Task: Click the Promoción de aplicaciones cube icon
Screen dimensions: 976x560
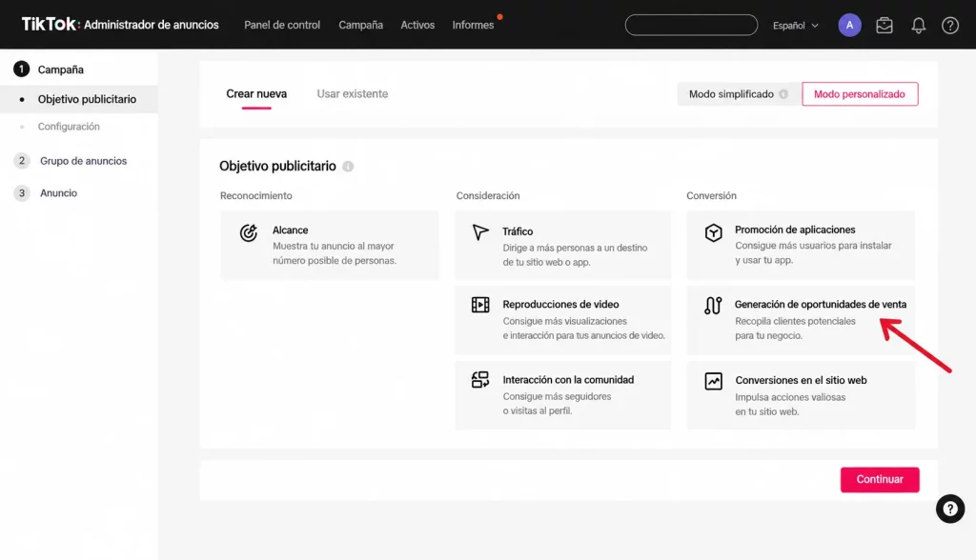Action: click(x=713, y=232)
